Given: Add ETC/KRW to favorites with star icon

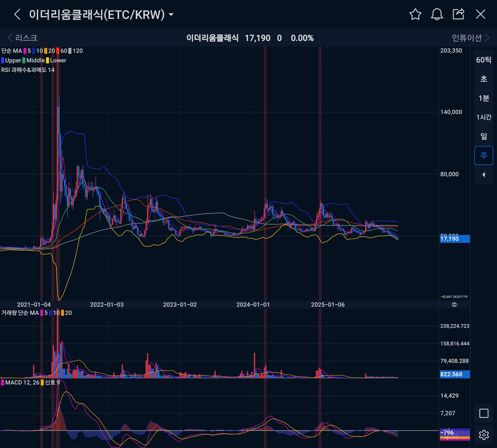Looking at the screenshot, I should (x=415, y=14).
